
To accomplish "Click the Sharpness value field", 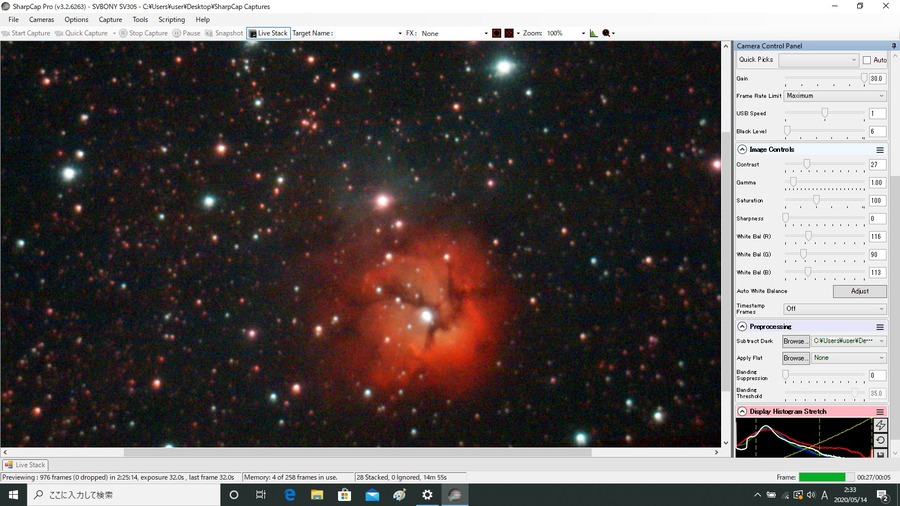I will point(878,219).
